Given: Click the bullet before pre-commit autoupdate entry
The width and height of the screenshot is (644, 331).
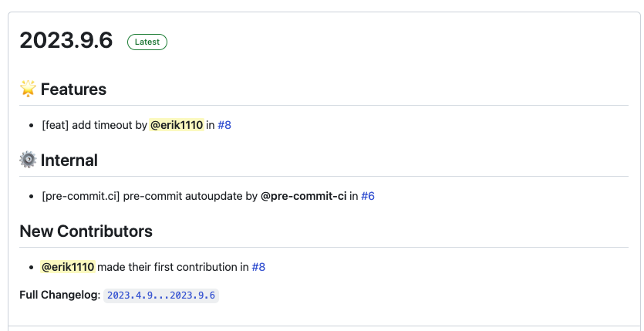Looking at the screenshot, I should pos(32,197).
